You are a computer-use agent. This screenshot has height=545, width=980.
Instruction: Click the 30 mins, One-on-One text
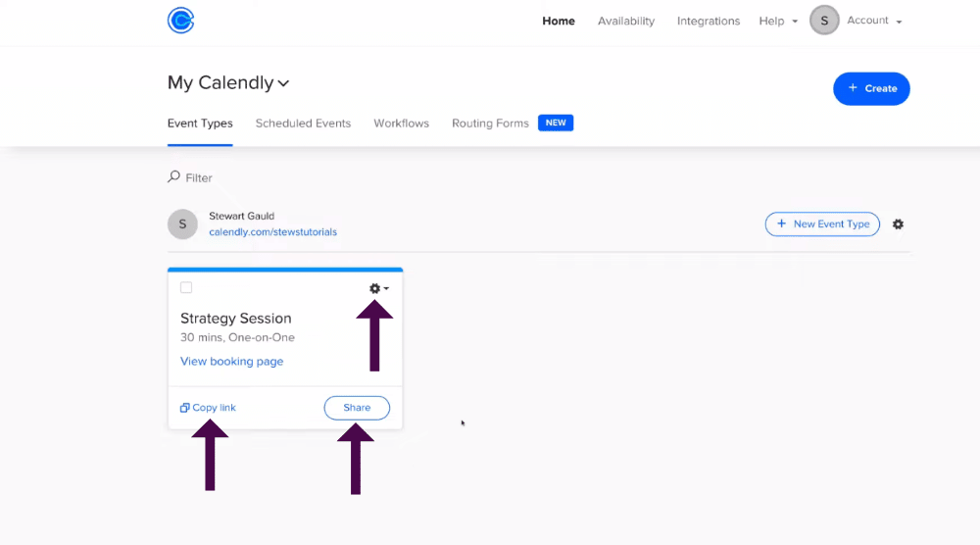click(237, 337)
